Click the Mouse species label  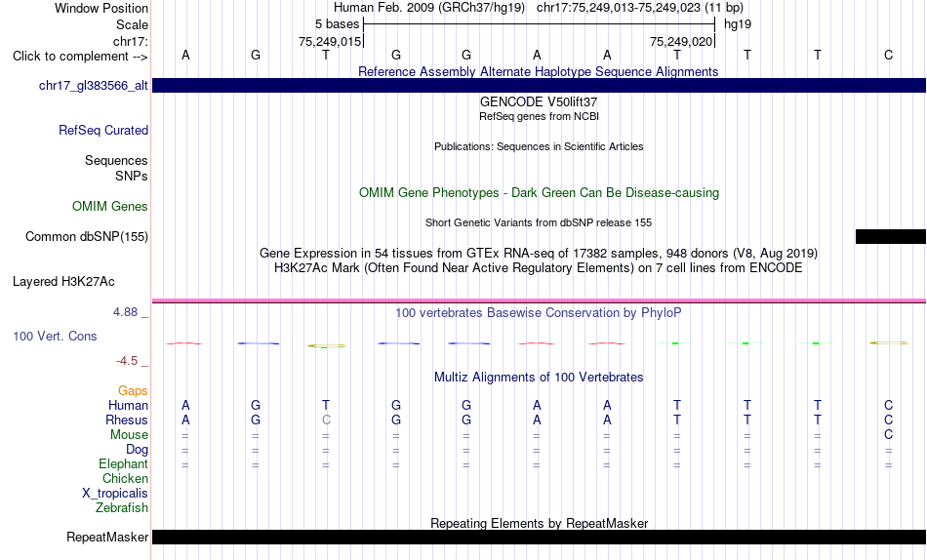click(129, 435)
